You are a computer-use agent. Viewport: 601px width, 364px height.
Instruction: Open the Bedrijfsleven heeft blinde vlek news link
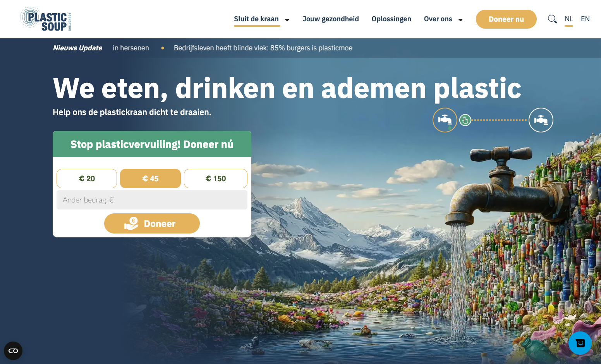click(x=263, y=48)
